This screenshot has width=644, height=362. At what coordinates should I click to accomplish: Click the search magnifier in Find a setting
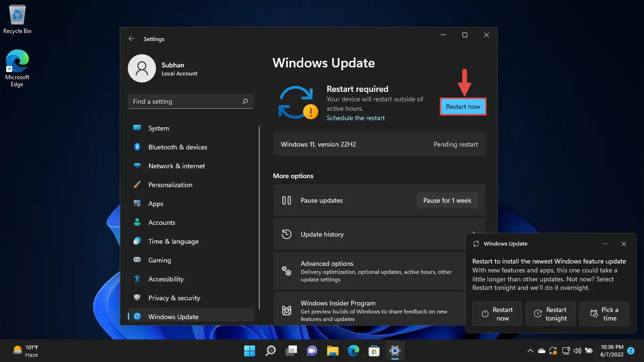(245, 101)
